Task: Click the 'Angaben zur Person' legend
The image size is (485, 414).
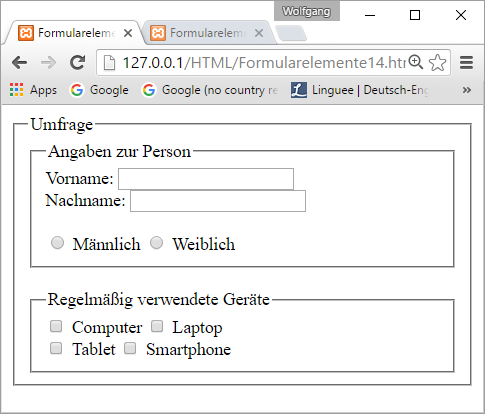Action: click(119, 152)
